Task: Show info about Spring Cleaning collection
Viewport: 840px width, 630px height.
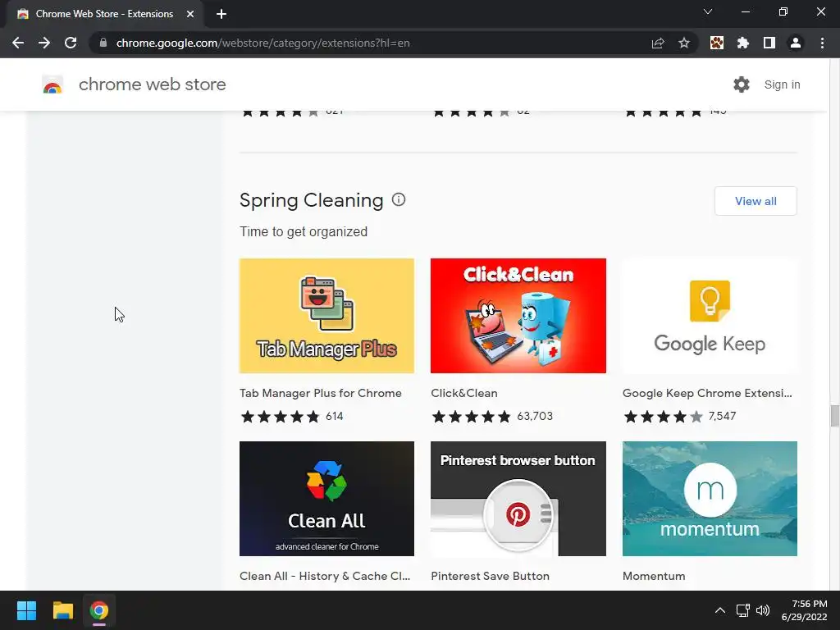Action: click(x=399, y=199)
